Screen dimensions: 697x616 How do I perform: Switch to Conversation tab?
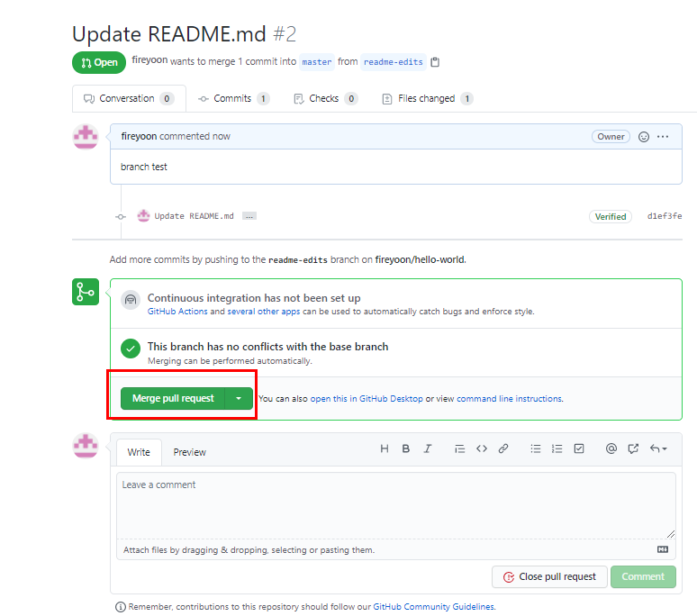(x=129, y=98)
